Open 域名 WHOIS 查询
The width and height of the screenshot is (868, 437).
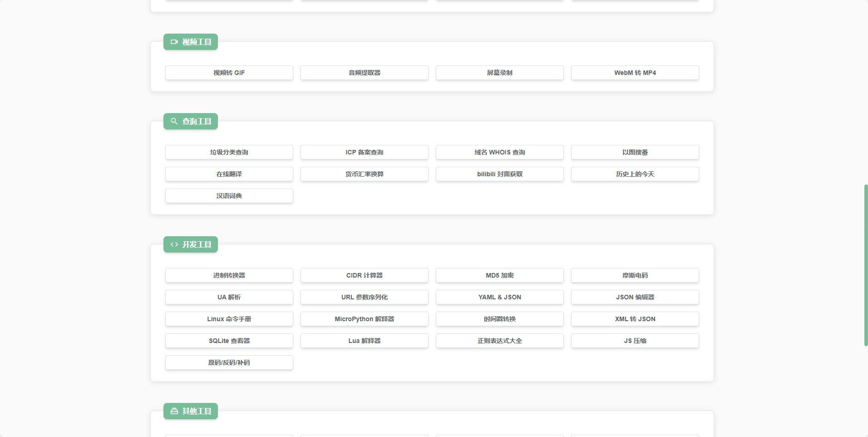[499, 152]
